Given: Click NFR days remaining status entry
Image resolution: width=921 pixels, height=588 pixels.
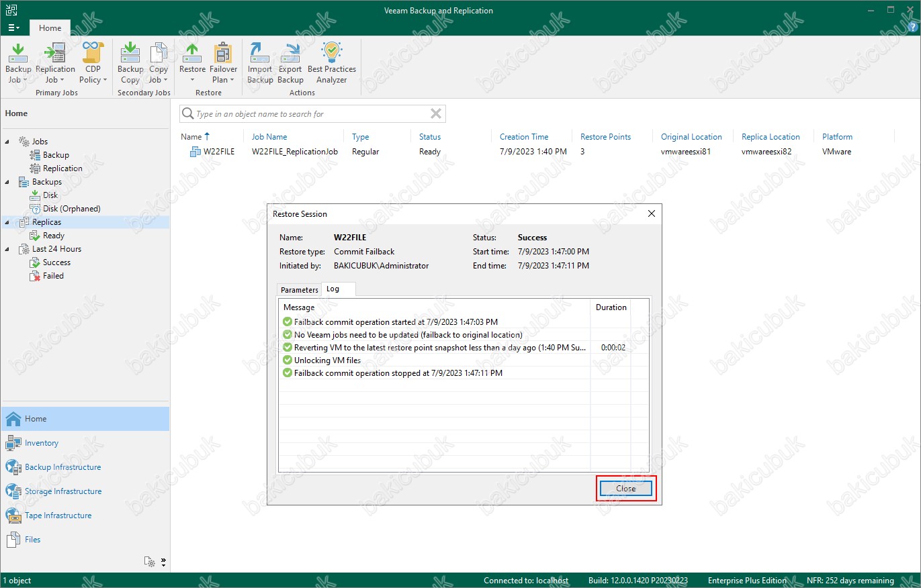Looking at the screenshot, I should tap(850, 581).
